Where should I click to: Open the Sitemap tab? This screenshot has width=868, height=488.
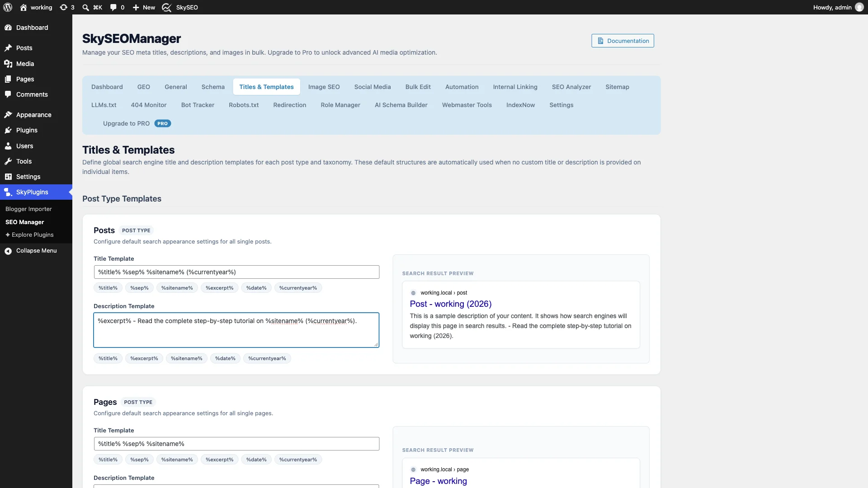617,87
